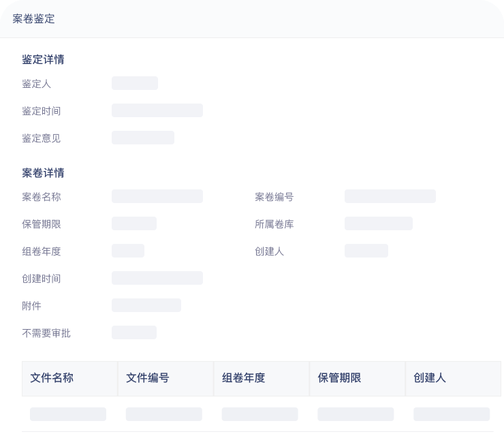Click the 组卷年度 detail value

[x=128, y=251]
